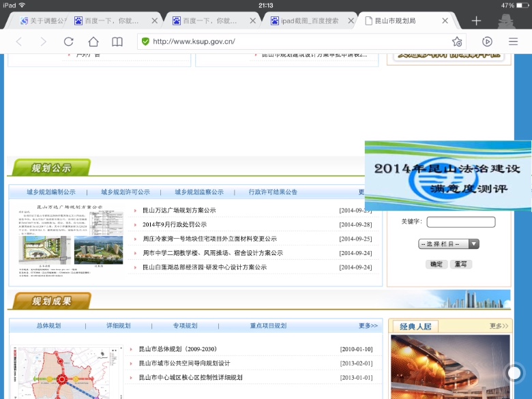The height and width of the screenshot is (399, 532).
Task: Reload the page with refresh icon
Action: [x=68, y=42]
